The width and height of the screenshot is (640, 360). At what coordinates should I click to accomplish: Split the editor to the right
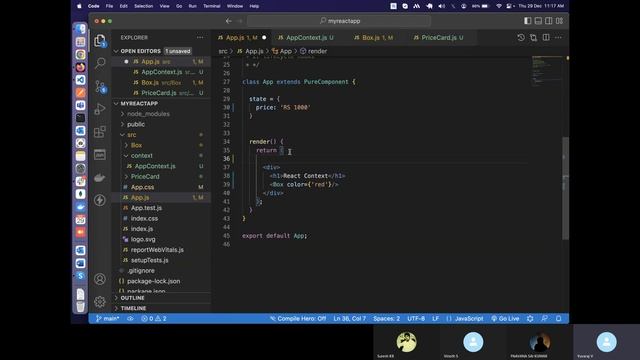tap(546, 38)
